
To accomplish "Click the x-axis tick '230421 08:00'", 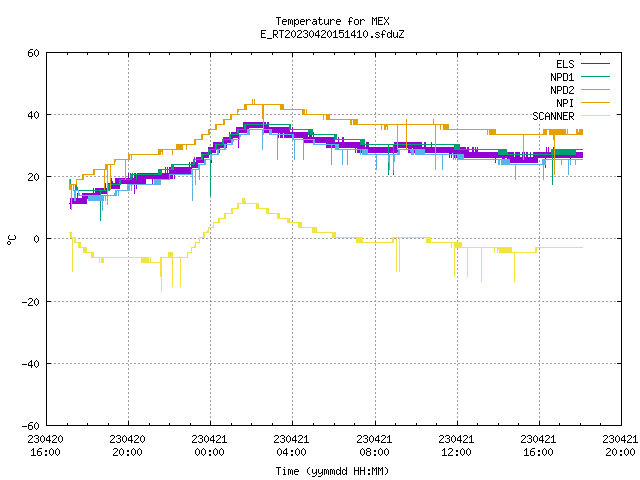I will pos(374,446).
